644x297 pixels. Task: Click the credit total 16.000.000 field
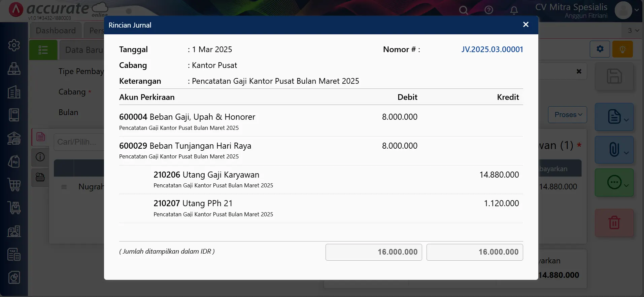pos(475,252)
